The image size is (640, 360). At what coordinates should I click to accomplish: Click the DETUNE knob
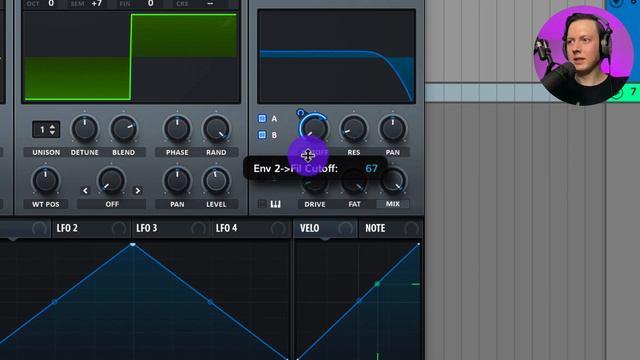tap(85, 129)
